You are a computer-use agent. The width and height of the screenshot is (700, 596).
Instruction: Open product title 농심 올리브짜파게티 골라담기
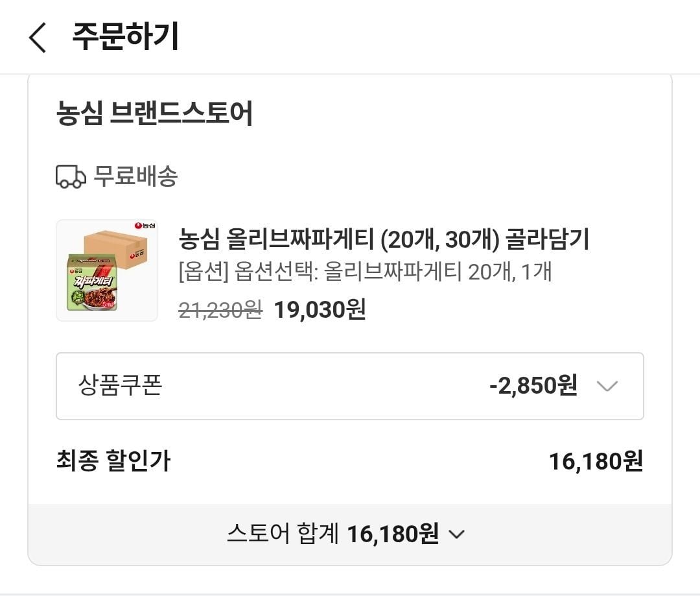coord(384,239)
